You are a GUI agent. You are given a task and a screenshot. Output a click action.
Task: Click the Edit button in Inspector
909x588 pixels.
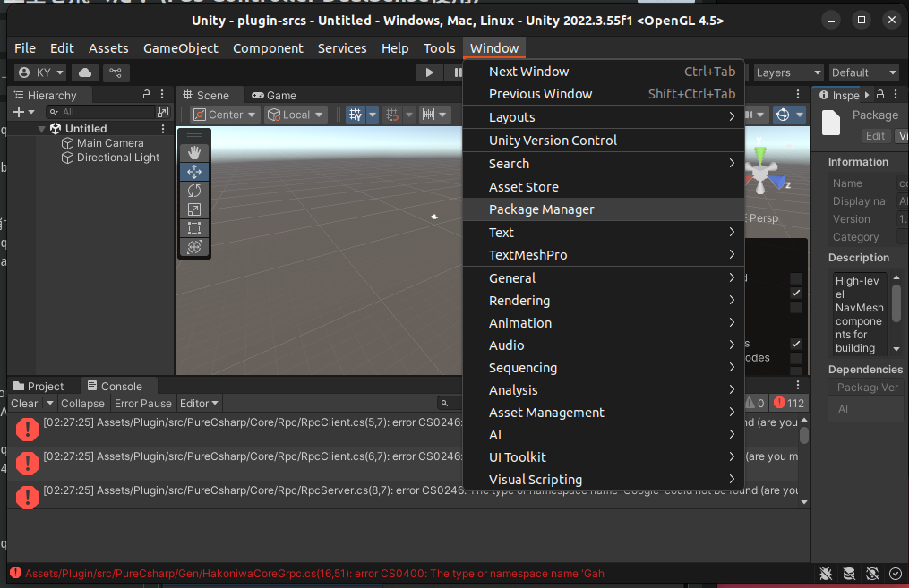(x=875, y=135)
